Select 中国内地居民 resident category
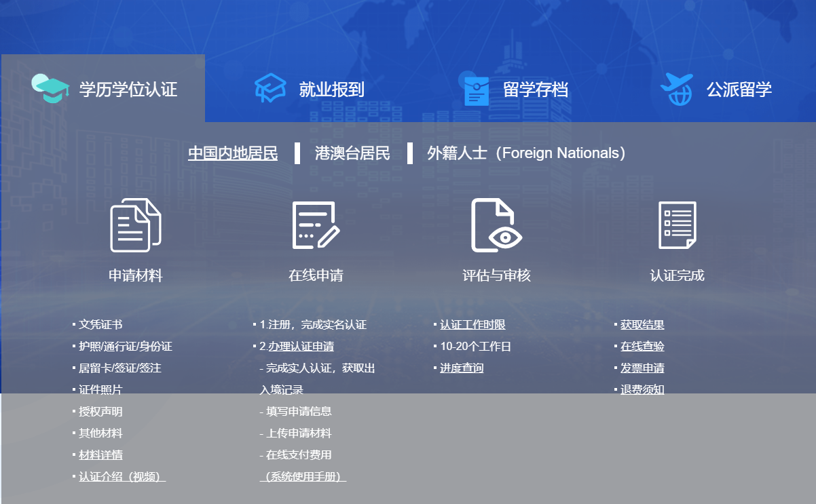The height and width of the screenshot is (504, 816). coord(233,153)
